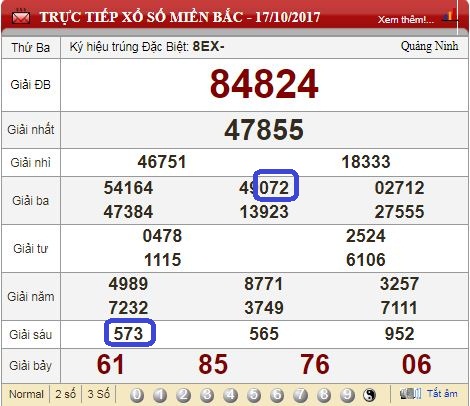470x406 pixels.
Task: Switch to 2 số display mode
Action: click(x=65, y=394)
